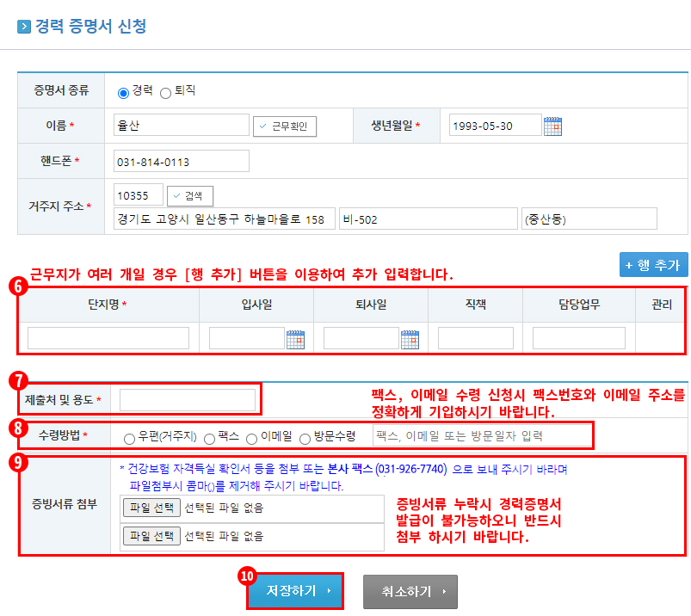Cancel with the 취소하기 button

point(410,592)
